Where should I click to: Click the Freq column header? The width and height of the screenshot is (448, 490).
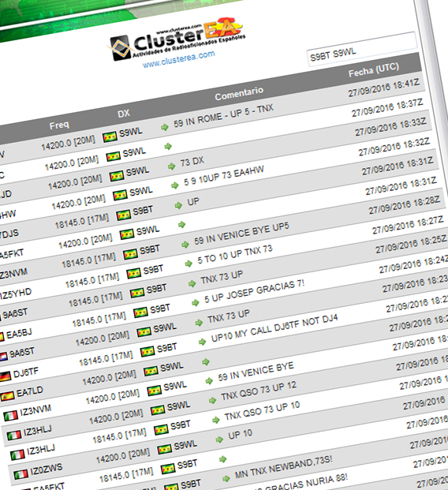click(x=59, y=125)
